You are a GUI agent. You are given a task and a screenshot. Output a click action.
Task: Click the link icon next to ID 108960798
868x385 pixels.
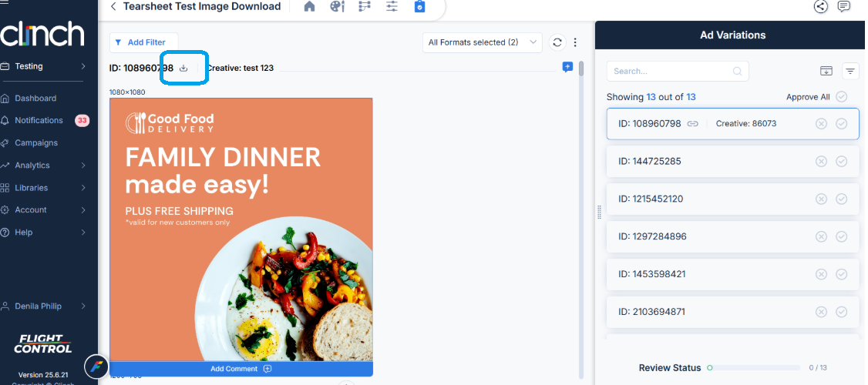click(692, 124)
